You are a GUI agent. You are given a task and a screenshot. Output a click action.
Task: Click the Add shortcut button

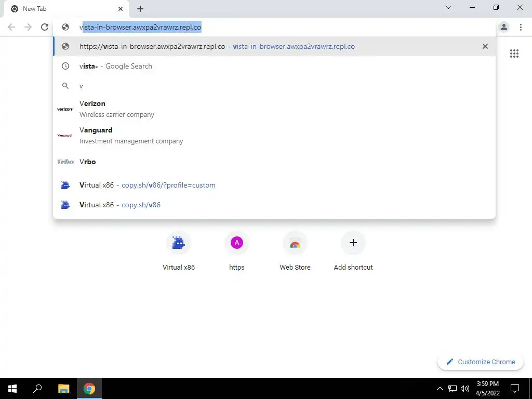(353, 251)
